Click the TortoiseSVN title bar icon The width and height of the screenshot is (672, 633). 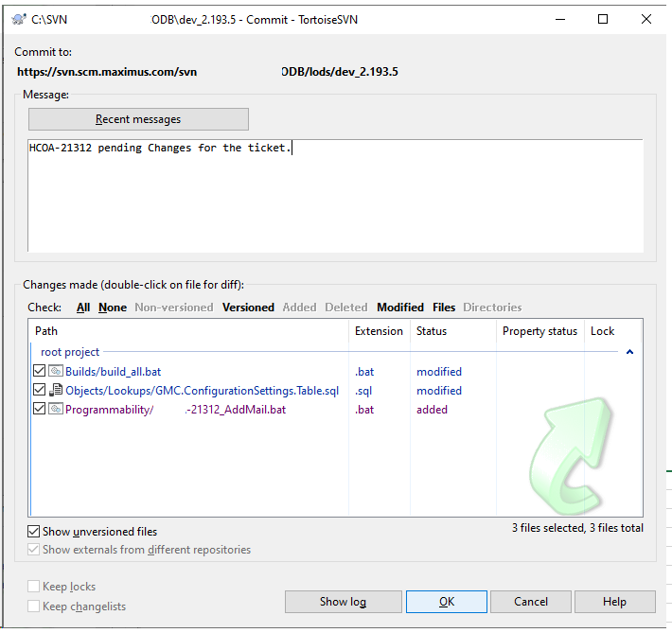click(19, 19)
